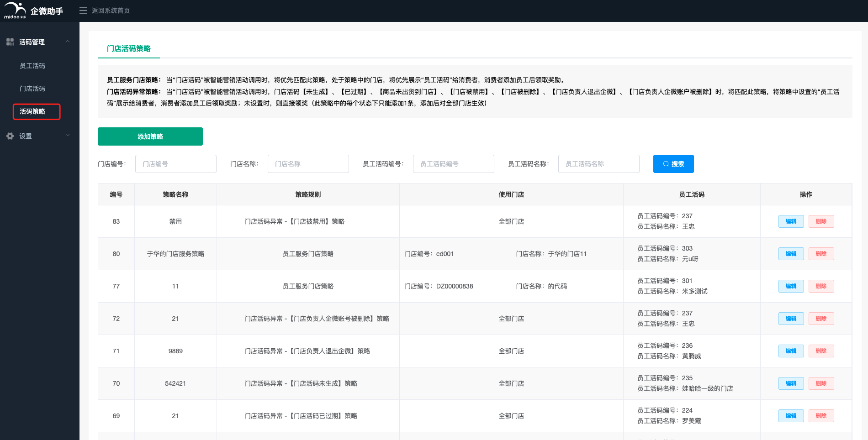
Task: Edit strategy row 72
Action: pyautogui.click(x=791, y=319)
